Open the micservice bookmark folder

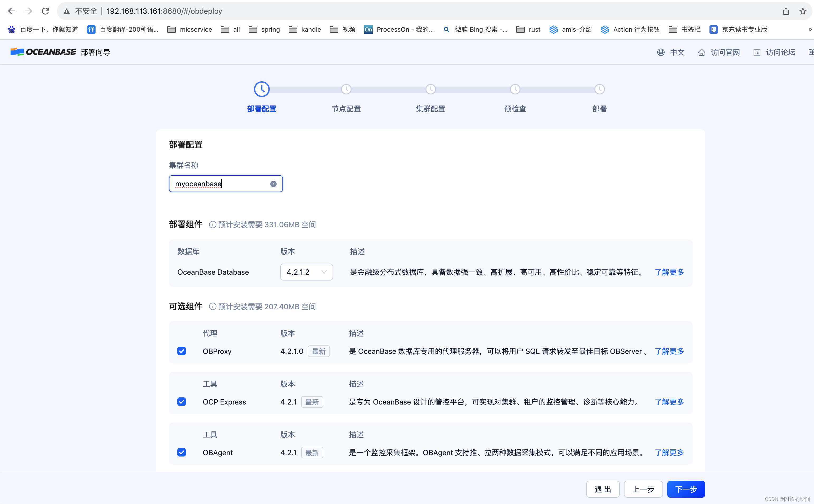(x=190, y=29)
